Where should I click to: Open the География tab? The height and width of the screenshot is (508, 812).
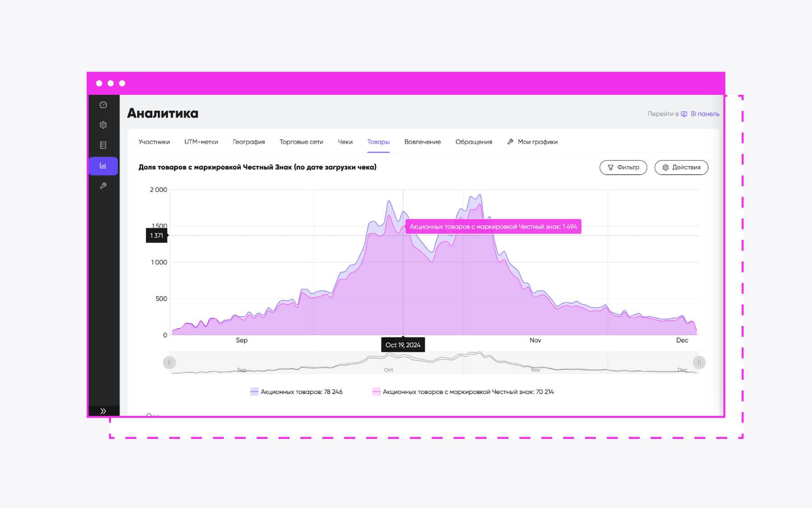coord(249,142)
